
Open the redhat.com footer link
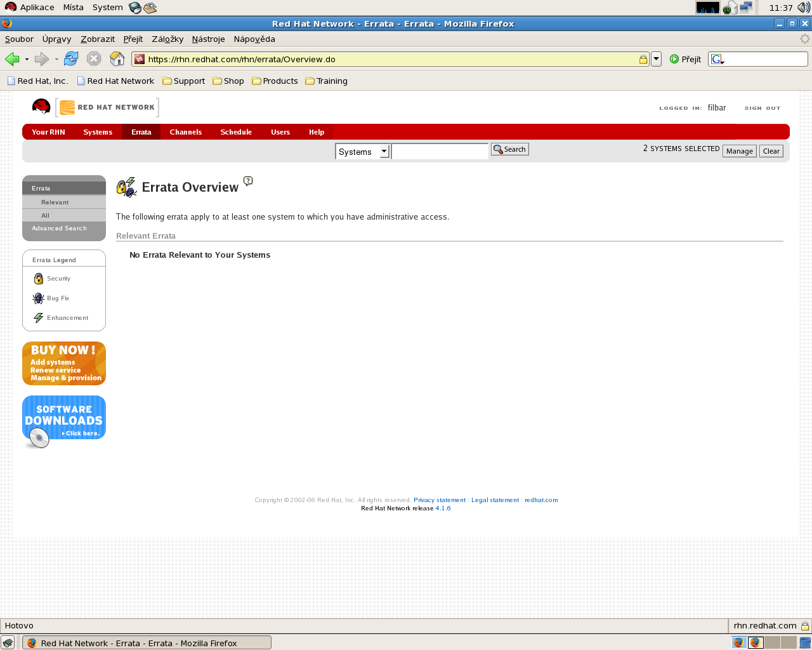pyautogui.click(x=541, y=500)
